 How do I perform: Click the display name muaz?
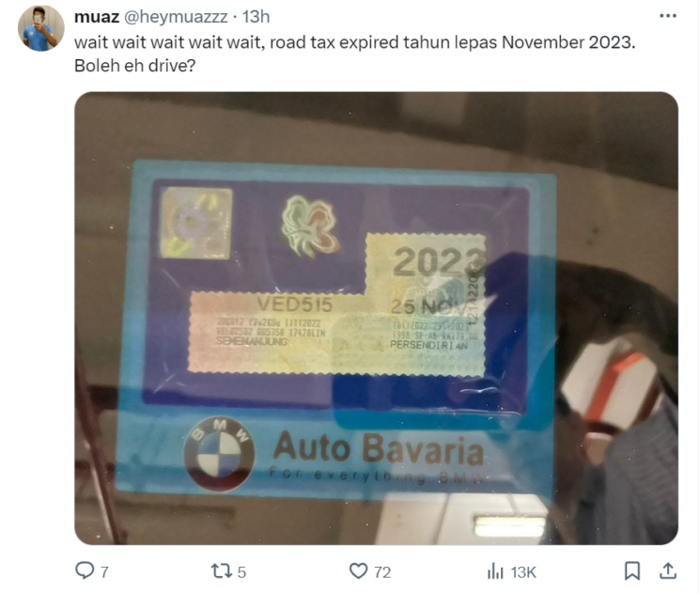(97, 17)
